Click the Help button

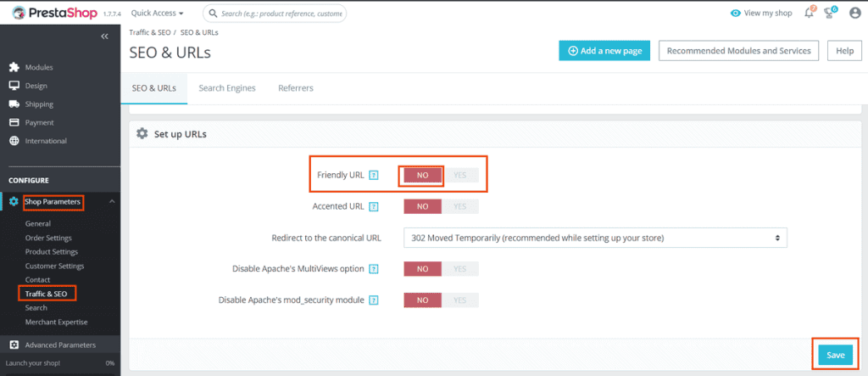[x=845, y=50]
